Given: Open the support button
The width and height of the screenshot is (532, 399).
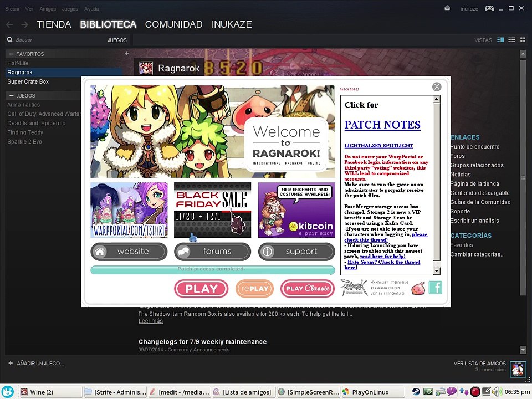Looking at the screenshot, I should pos(296,252).
